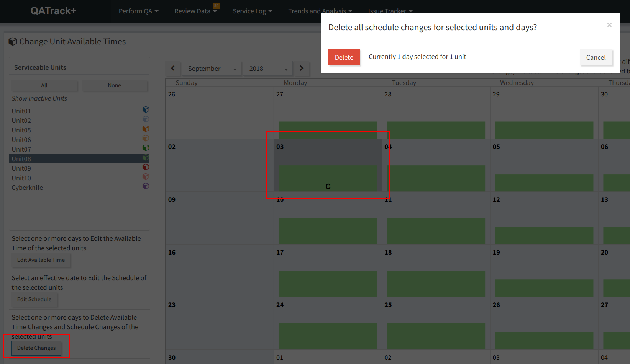Go to previous month arrow

[x=173, y=68]
